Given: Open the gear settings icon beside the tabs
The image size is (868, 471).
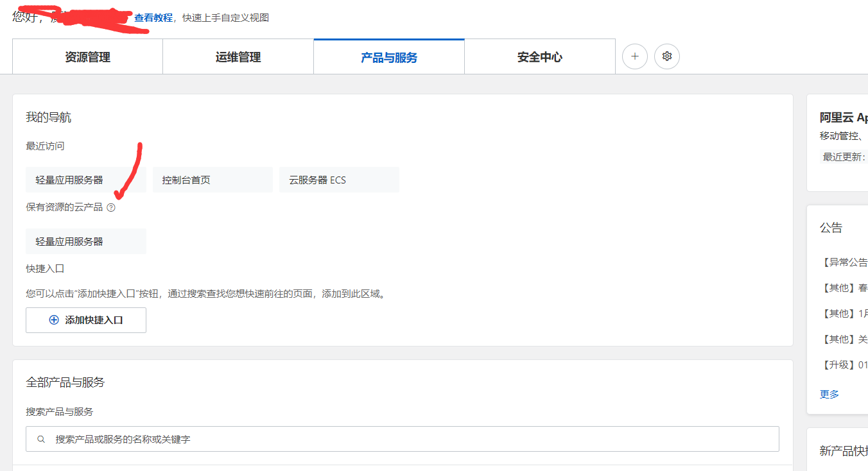Looking at the screenshot, I should tap(667, 56).
